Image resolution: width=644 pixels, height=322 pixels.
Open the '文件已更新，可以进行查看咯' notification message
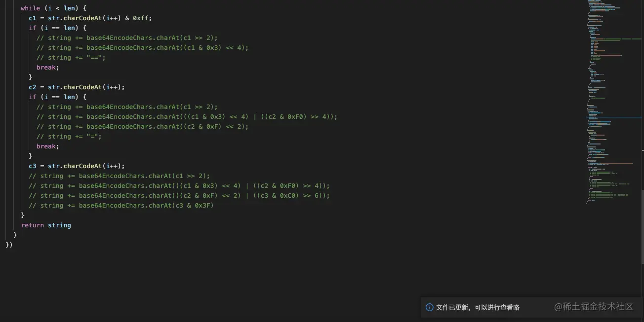pos(478,307)
